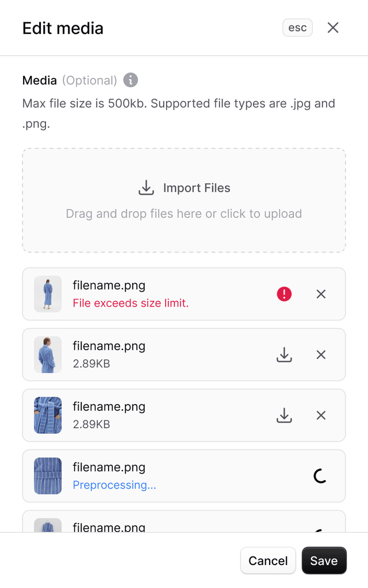Viewport: 368px width, 588px height.
Task: Click the Cancel button
Action: [268, 560]
